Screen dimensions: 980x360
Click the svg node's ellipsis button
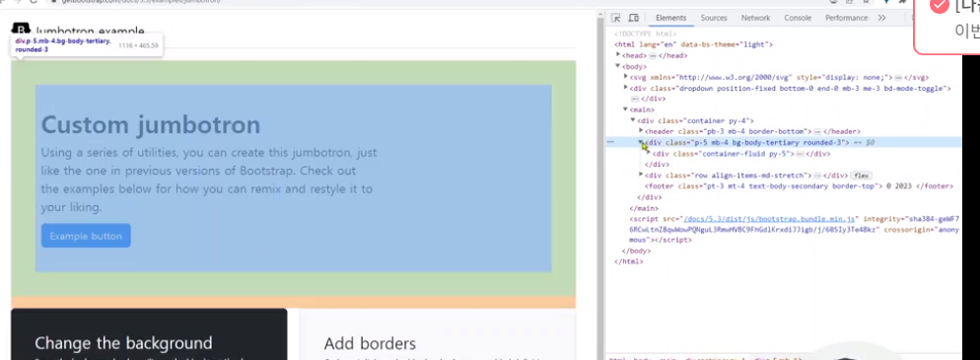pyautogui.click(x=898, y=78)
